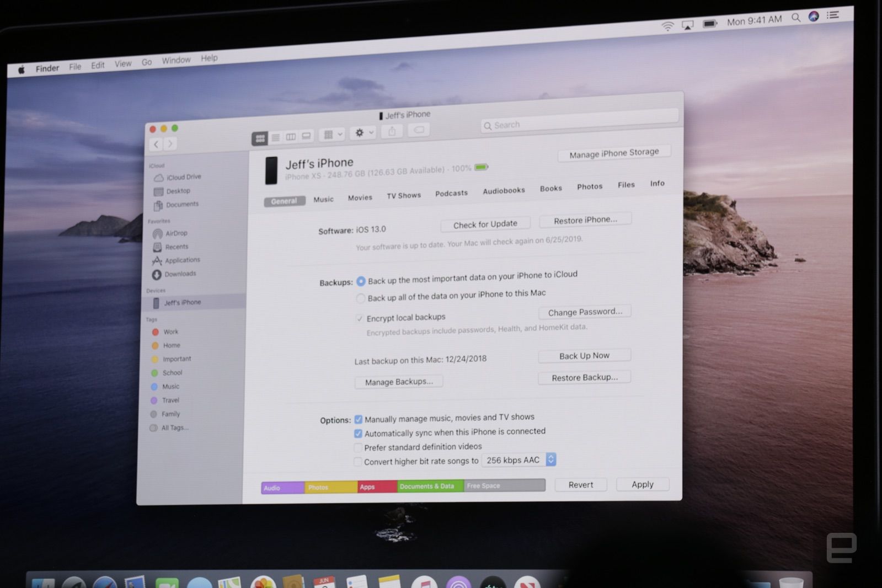Click Change Password button
The width and height of the screenshot is (882, 588).
click(585, 312)
